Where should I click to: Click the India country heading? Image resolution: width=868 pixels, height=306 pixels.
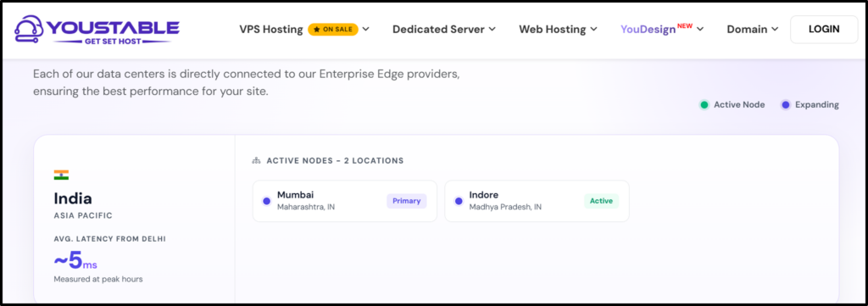click(73, 198)
